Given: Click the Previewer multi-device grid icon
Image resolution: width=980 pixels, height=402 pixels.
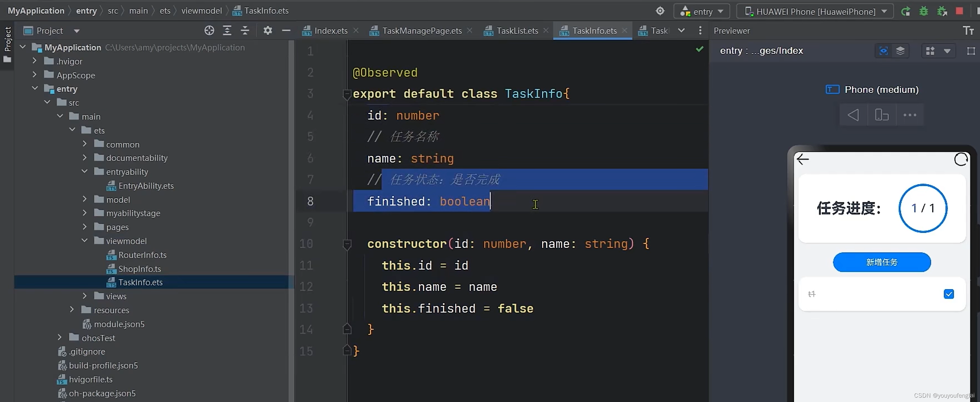Looking at the screenshot, I should (x=930, y=51).
